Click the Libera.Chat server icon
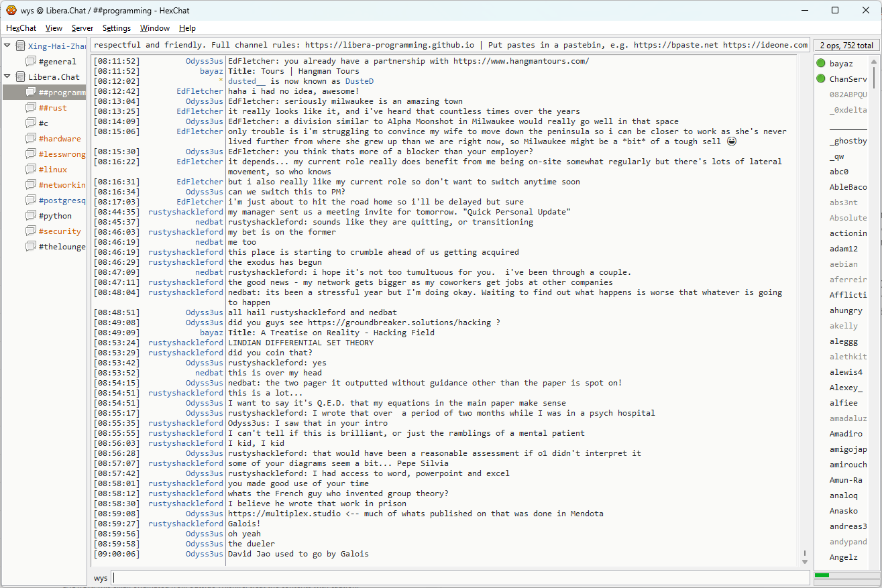 click(x=21, y=77)
